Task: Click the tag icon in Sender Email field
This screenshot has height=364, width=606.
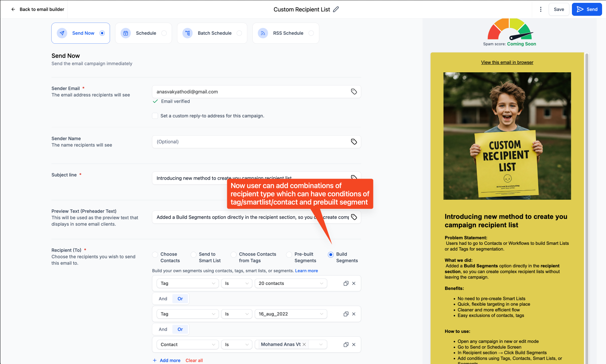Action: (354, 92)
